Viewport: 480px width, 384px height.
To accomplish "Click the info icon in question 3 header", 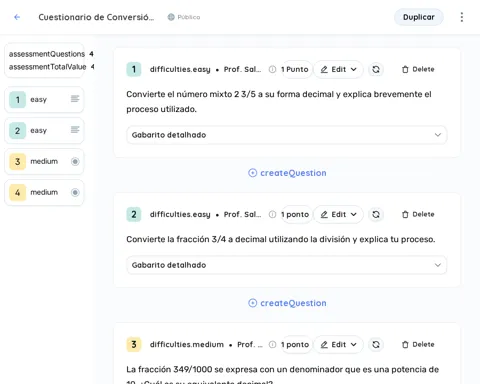I will (272, 344).
